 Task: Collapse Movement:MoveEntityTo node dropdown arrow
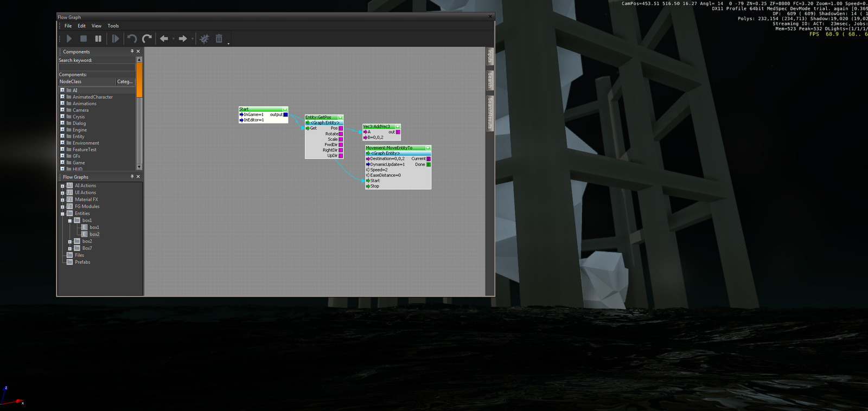(428, 148)
